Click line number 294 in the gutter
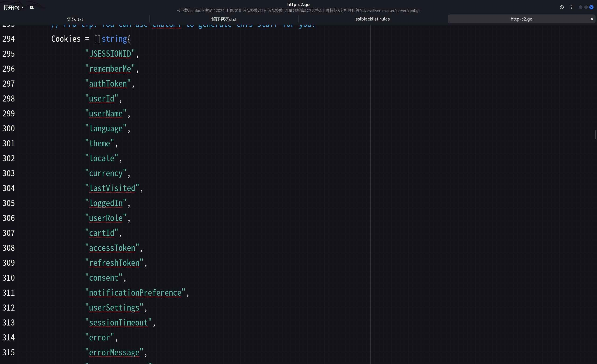Image resolution: width=597 pixels, height=364 pixels. click(9, 39)
